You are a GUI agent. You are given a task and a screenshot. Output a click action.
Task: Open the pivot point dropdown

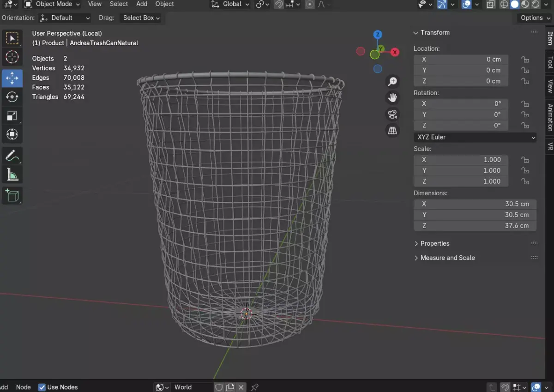coord(263,4)
